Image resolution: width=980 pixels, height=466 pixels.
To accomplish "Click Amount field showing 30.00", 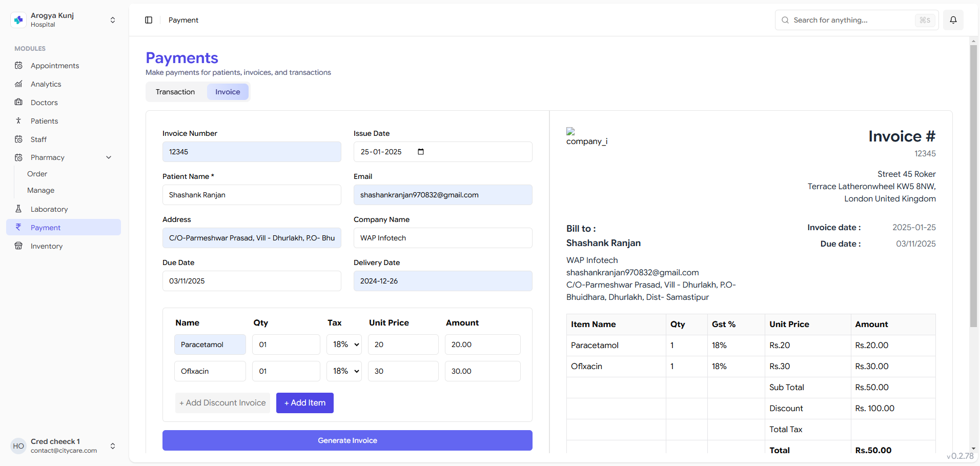I will tap(483, 371).
